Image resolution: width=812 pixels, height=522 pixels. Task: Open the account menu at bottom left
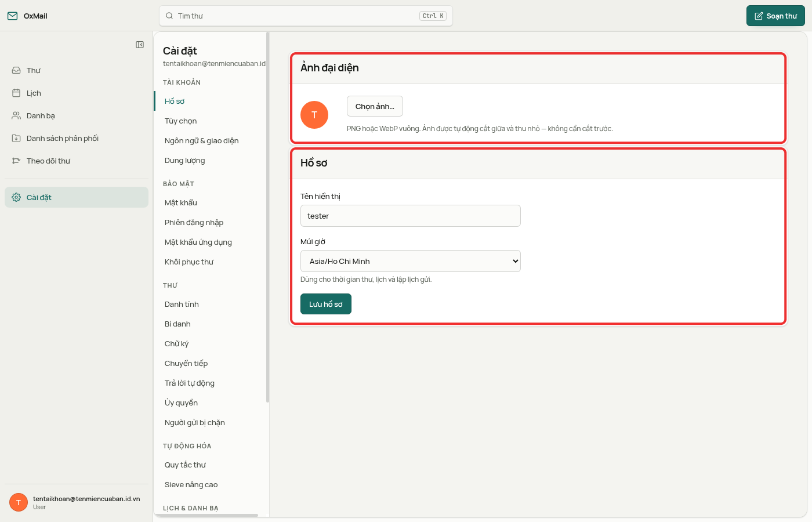77,502
